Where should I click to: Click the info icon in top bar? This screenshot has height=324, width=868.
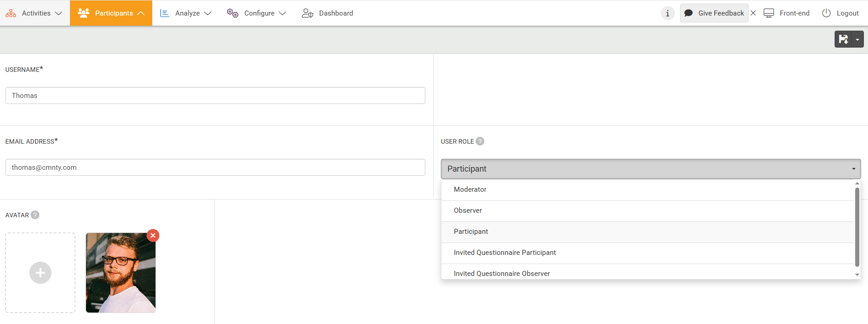[x=667, y=13]
